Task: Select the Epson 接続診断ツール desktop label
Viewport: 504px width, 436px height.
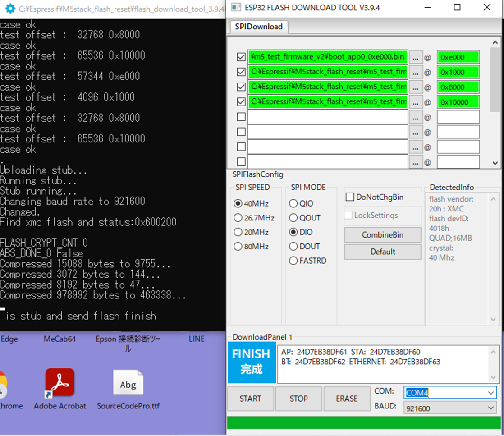Action: [x=128, y=344]
